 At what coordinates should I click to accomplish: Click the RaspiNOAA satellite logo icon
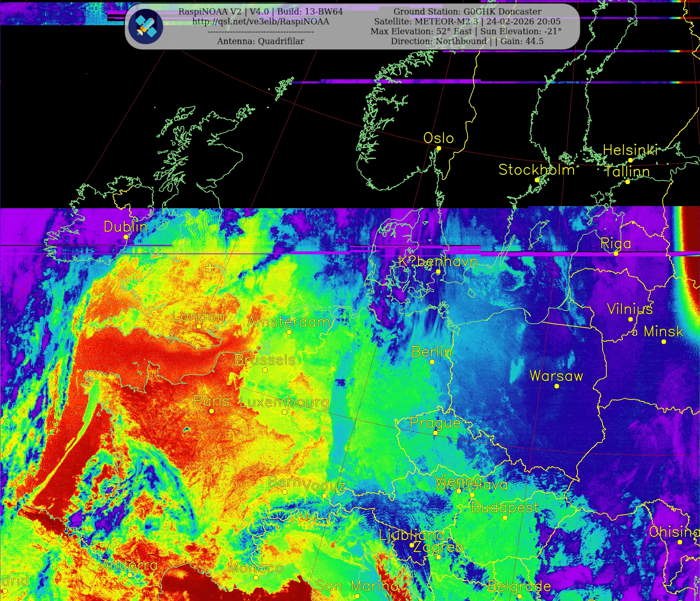point(146,26)
